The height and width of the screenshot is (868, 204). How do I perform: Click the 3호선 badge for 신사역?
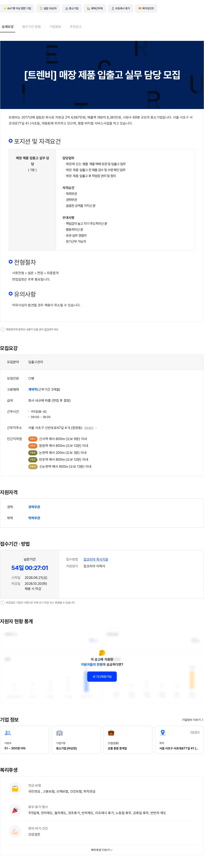click(x=33, y=439)
